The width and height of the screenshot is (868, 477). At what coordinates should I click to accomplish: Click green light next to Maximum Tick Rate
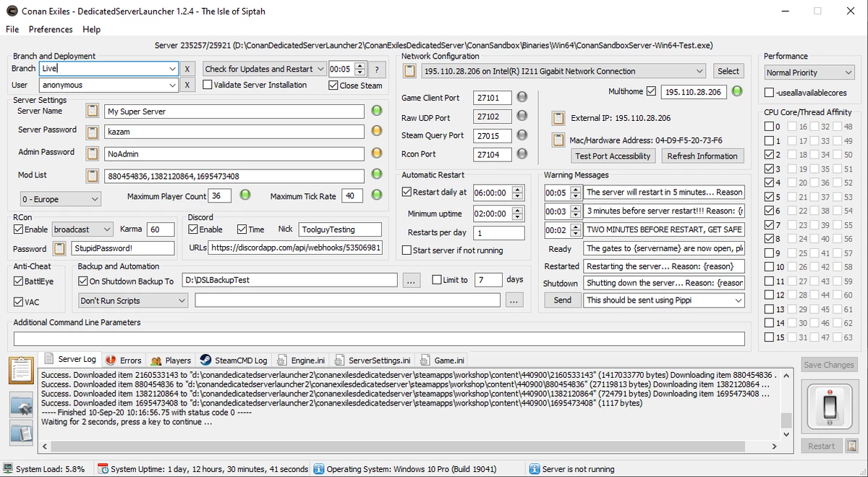(x=376, y=195)
